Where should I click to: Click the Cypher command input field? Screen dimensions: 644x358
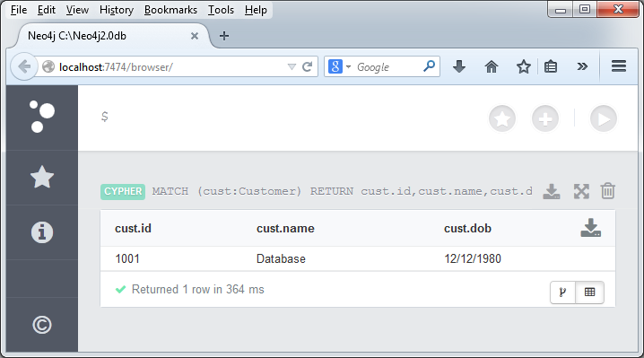(288, 118)
